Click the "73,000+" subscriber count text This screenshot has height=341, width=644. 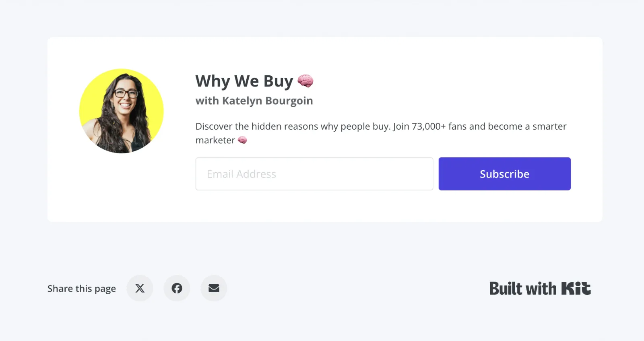(429, 126)
